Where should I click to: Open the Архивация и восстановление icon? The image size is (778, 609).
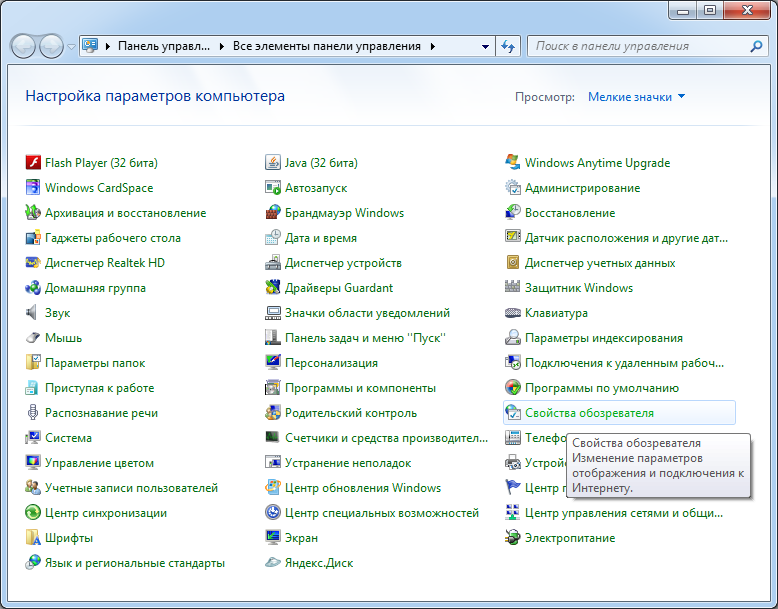[x=33, y=212]
